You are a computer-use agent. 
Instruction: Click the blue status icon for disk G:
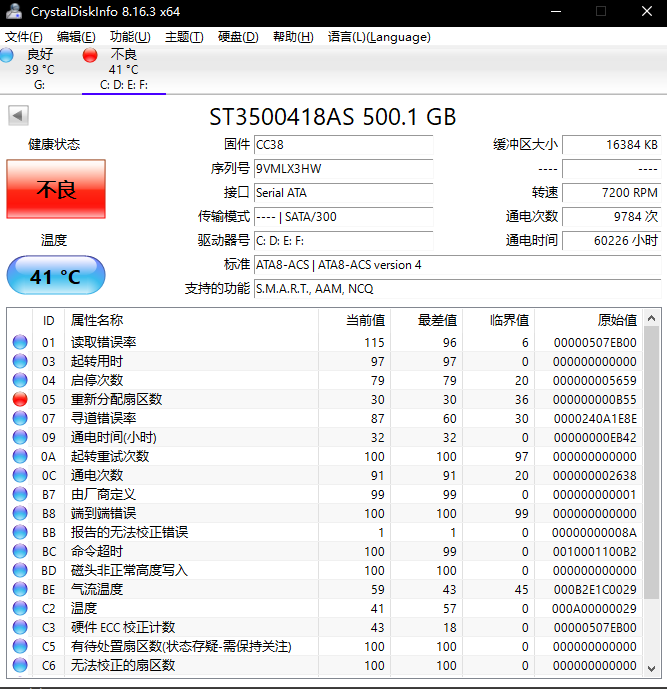coord(6,55)
